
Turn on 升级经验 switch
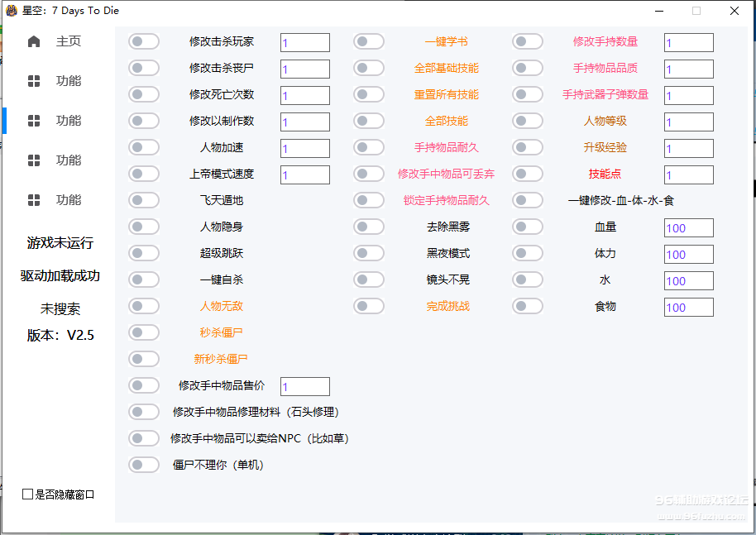[x=528, y=147]
